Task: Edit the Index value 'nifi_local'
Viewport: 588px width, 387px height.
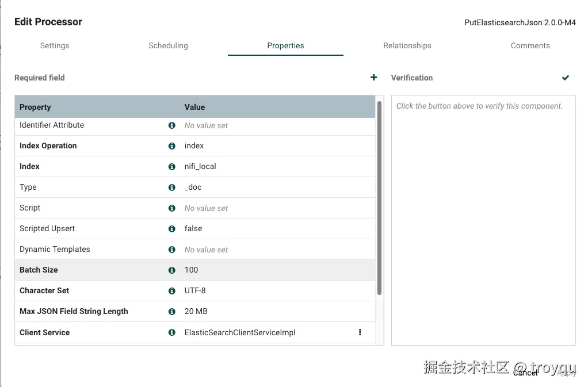Action: 200,167
